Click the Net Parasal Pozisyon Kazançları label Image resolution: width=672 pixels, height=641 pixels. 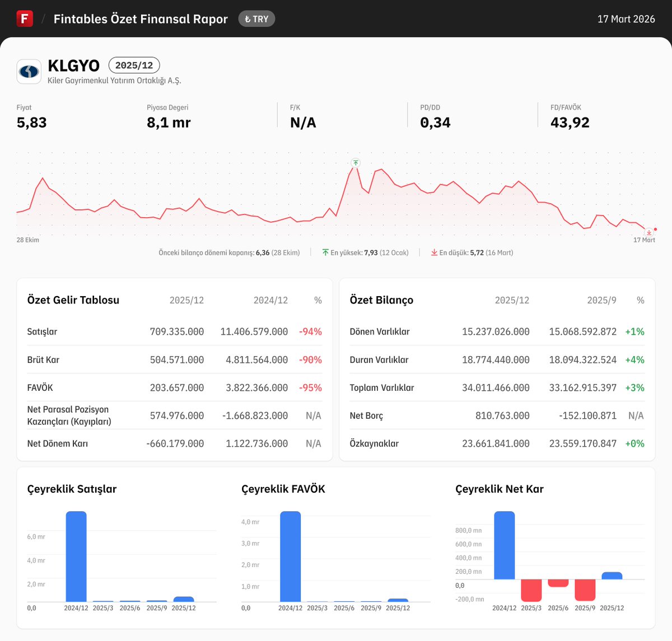click(x=69, y=415)
